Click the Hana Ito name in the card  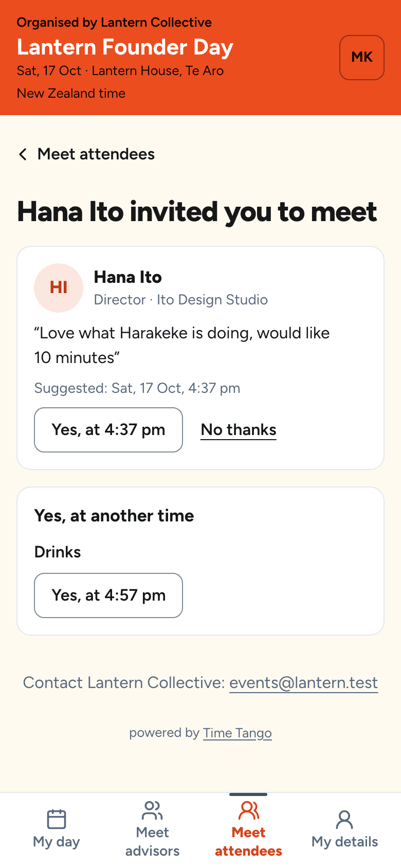[x=128, y=277]
